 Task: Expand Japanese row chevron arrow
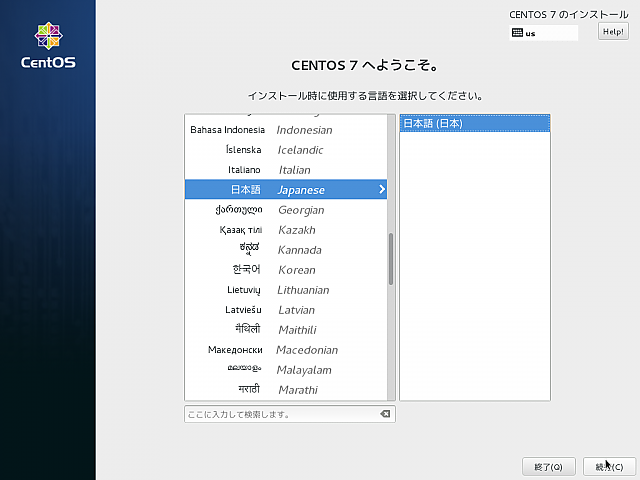click(x=381, y=189)
